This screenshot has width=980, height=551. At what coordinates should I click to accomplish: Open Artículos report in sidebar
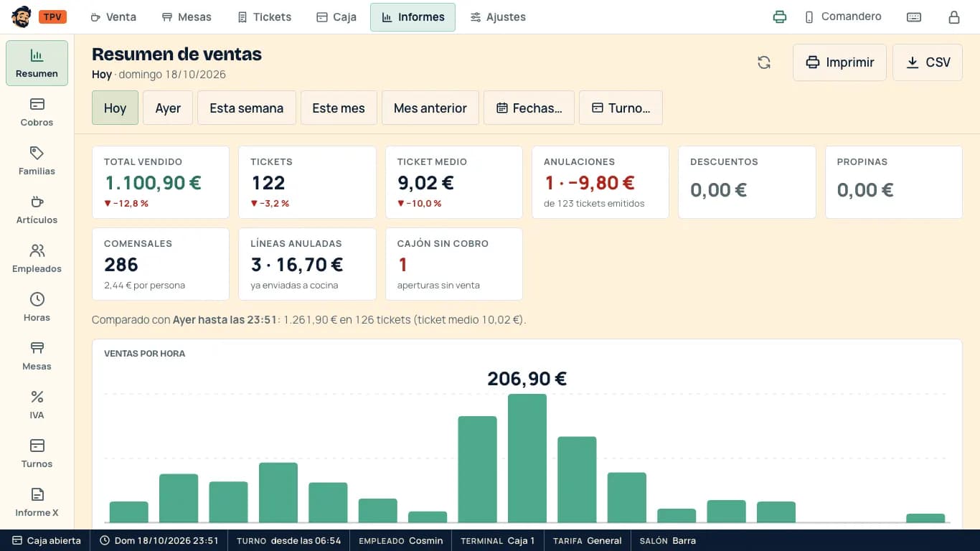tap(37, 209)
